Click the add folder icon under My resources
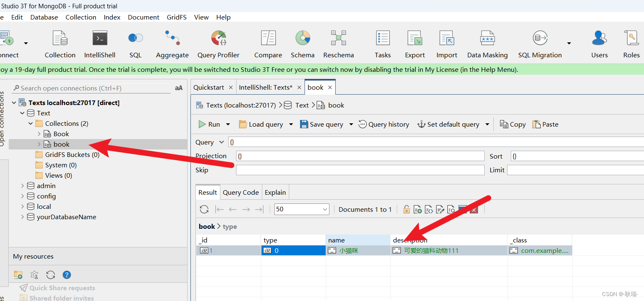 pyautogui.click(x=18, y=275)
